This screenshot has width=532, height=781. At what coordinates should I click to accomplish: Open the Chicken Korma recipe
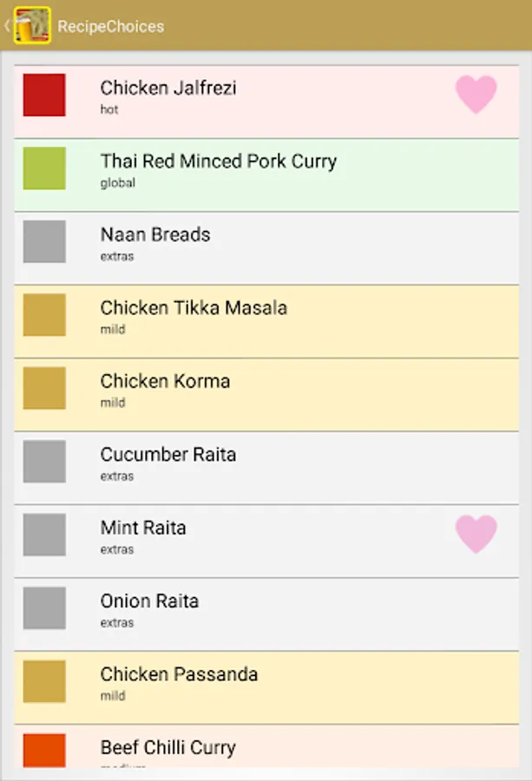[165, 381]
